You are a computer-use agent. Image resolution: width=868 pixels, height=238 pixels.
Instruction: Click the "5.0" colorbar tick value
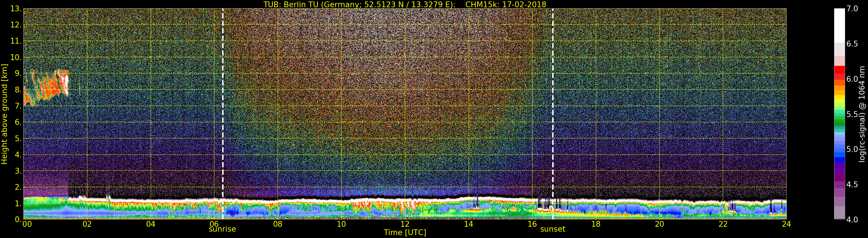(x=852, y=149)
